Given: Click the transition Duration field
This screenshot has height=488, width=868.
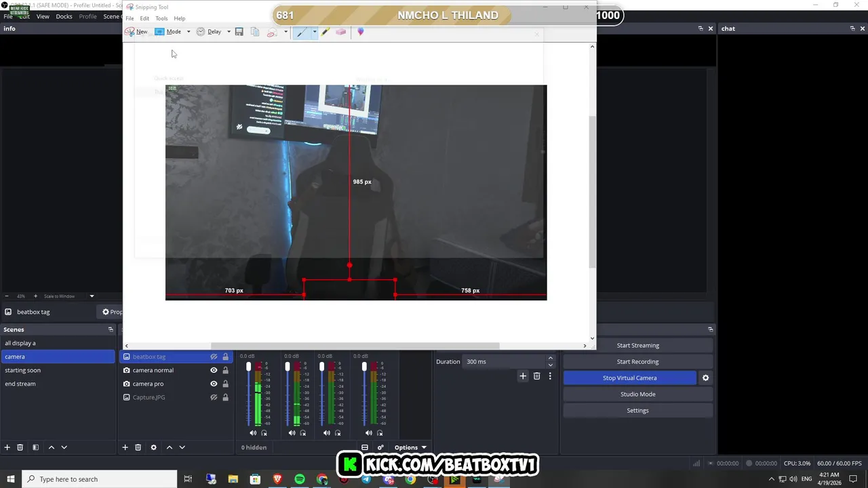Looking at the screenshot, I should (x=504, y=361).
